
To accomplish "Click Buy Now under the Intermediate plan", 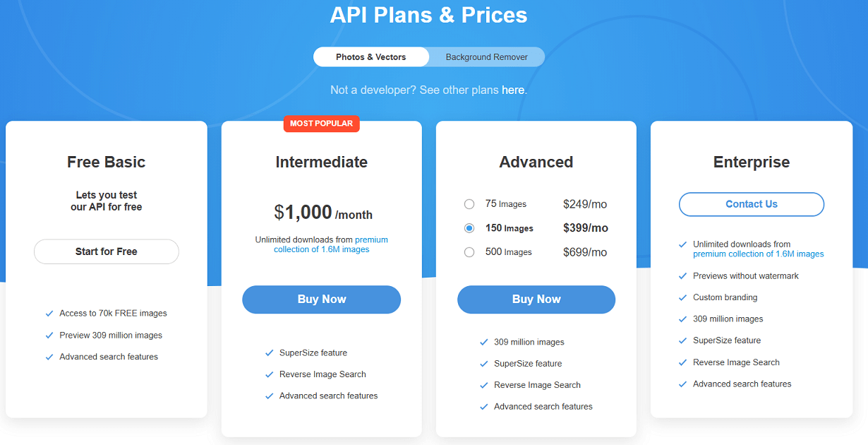I will (321, 299).
